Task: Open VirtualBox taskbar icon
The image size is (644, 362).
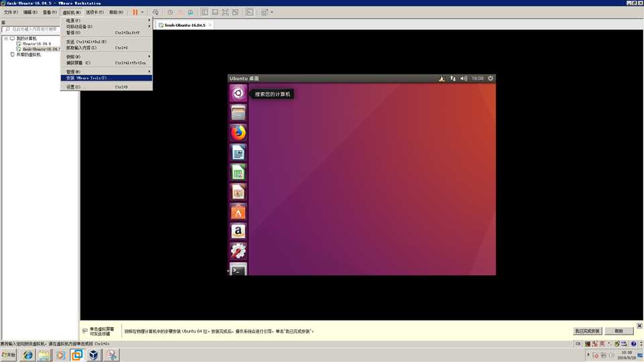Action: point(94,355)
